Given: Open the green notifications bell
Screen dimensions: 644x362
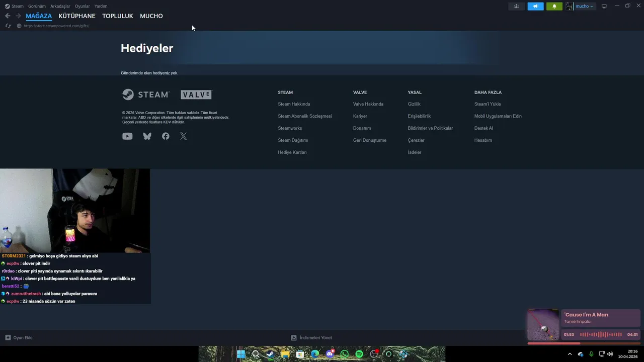Looking at the screenshot, I should tap(554, 6).
